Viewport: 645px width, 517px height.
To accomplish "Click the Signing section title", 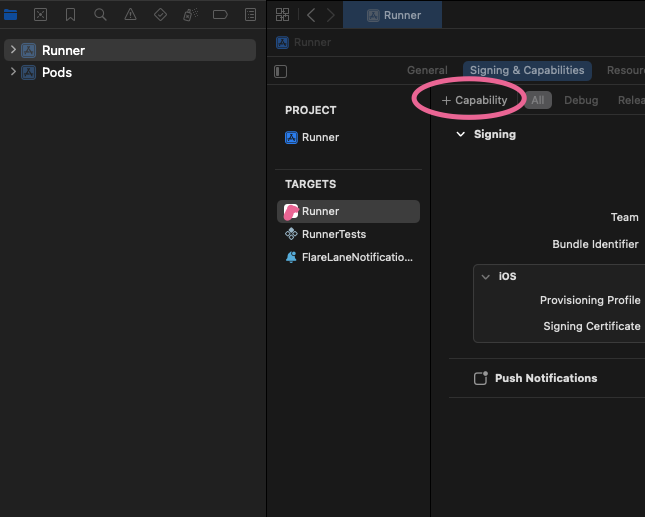I will pyautogui.click(x=495, y=134).
